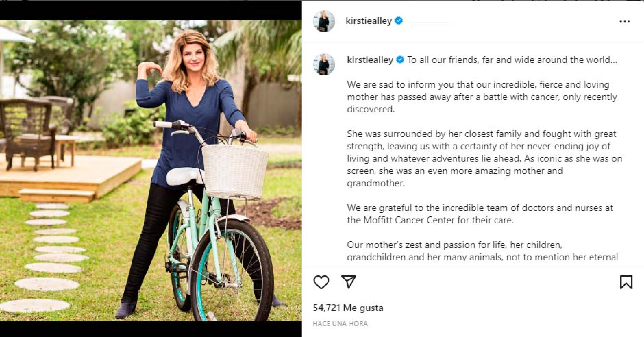Save the post with the bookmark icon
Image resolution: width=644 pixels, height=337 pixels.
tap(626, 282)
